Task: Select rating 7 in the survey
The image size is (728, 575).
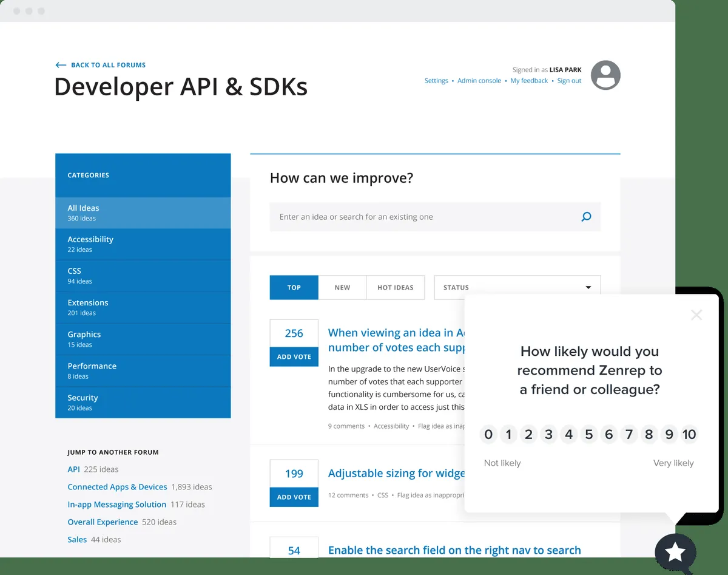Action: pos(629,434)
